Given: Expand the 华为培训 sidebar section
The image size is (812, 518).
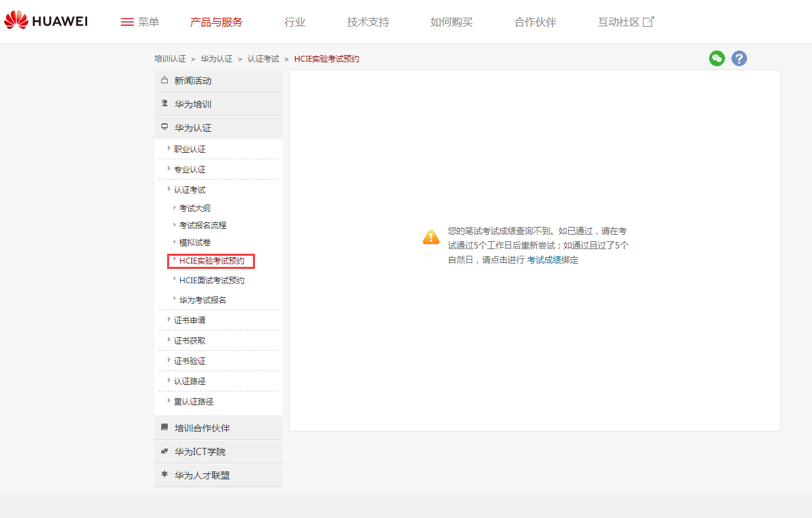Looking at the screenshot, I should pos(218,104).
